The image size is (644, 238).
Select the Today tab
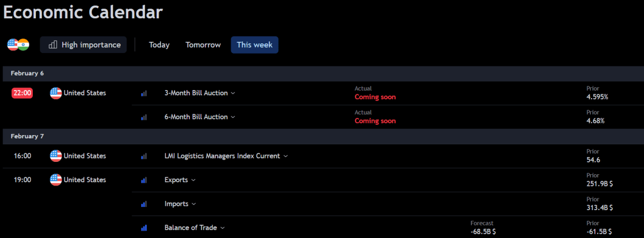[x=159, y=44]
